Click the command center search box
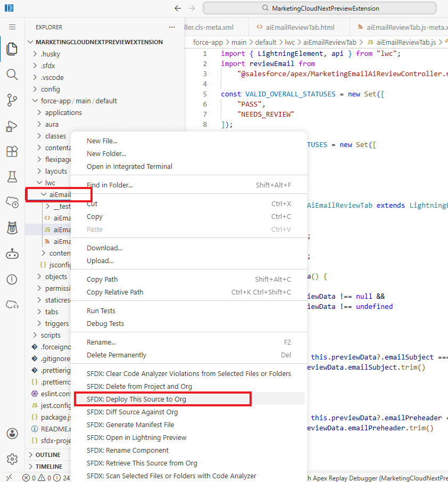The width and height of the screenshot is (448, 482). [320, 9]
